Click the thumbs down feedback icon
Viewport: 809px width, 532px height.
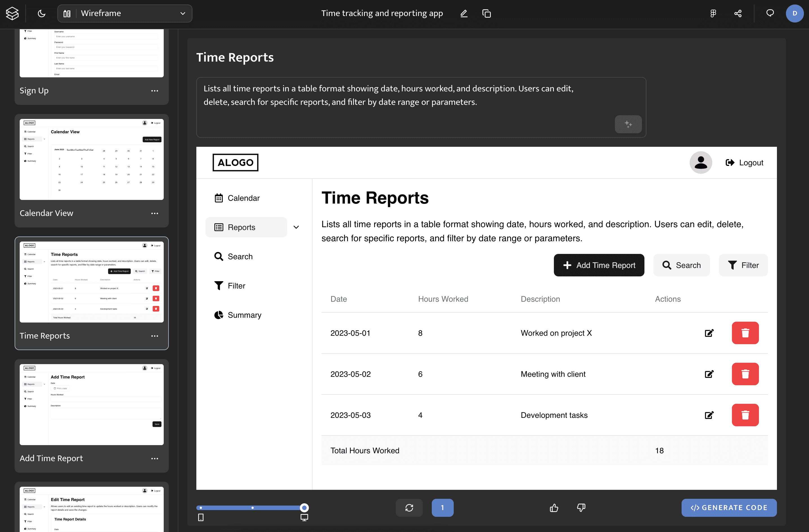(x=581, y=508)
